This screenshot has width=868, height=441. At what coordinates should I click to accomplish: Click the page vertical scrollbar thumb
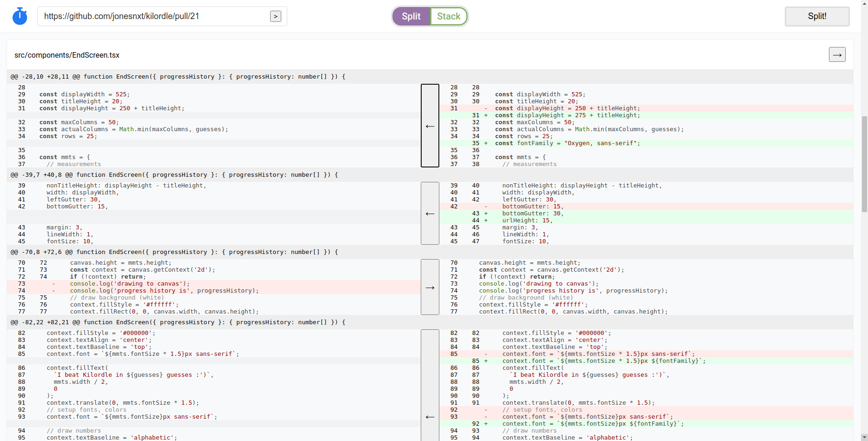pyautogui.click(x=864, y=164)
